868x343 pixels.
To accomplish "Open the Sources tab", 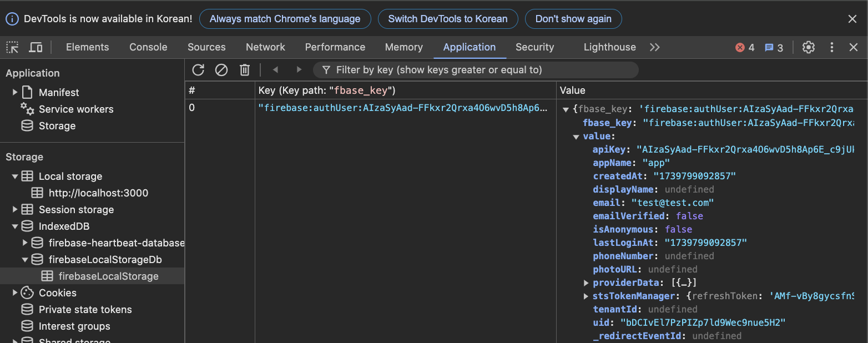I will (x=206, y=47).
